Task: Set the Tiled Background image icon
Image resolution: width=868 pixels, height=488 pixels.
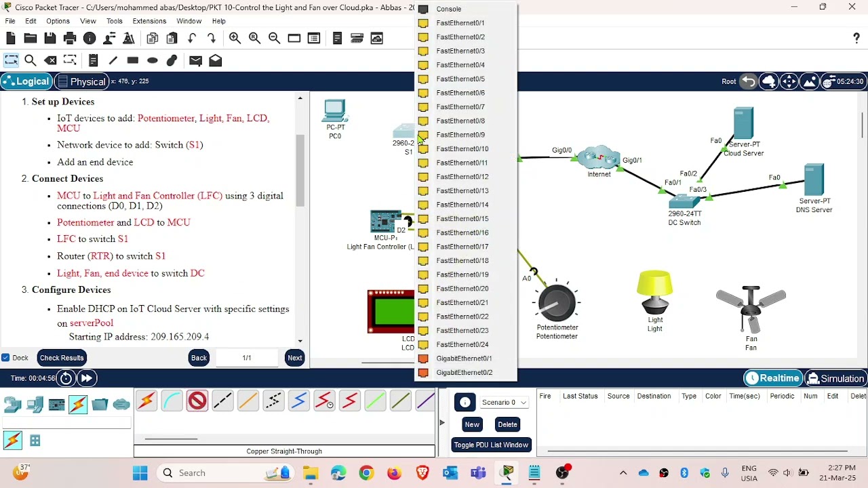Action: point(809,81)
